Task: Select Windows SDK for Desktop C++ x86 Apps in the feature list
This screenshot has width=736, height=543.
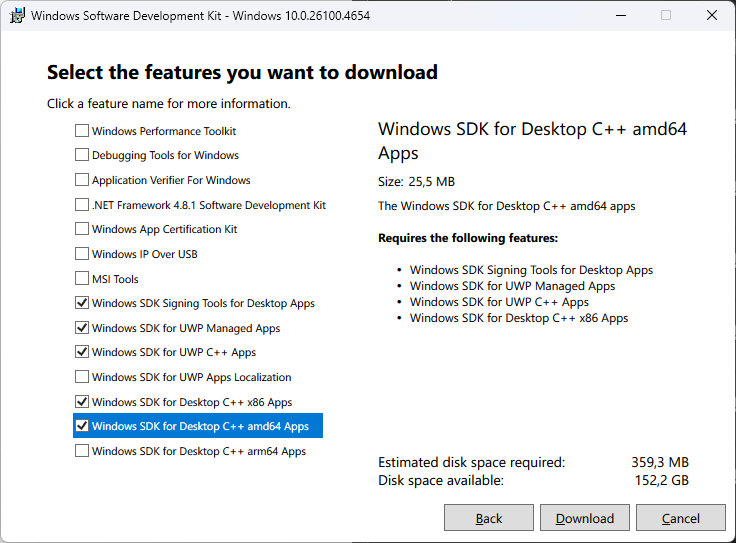Action: click(x=192, y=403)
